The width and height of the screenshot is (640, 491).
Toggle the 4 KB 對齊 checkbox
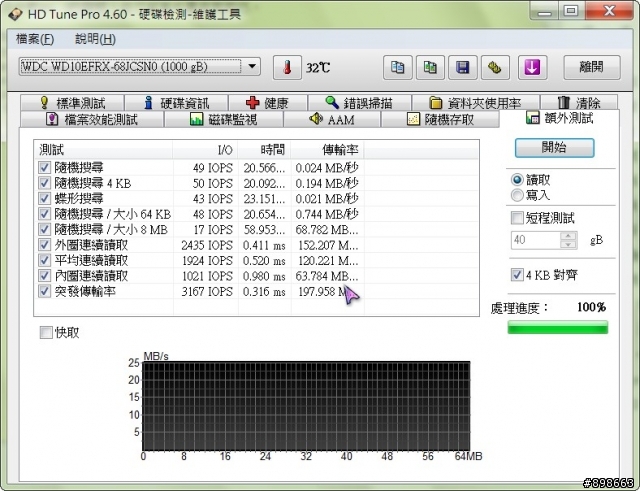point(517,274)
